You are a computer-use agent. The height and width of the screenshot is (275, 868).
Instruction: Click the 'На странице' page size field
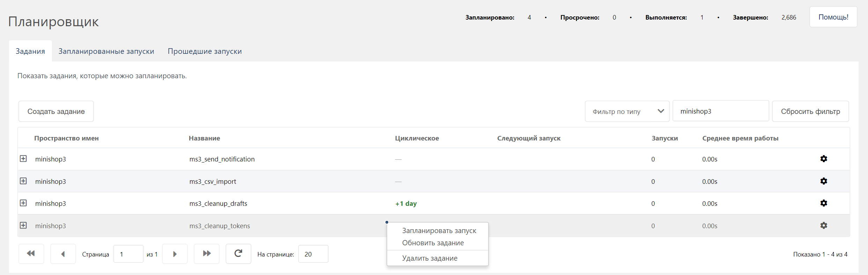pos(313,254)
